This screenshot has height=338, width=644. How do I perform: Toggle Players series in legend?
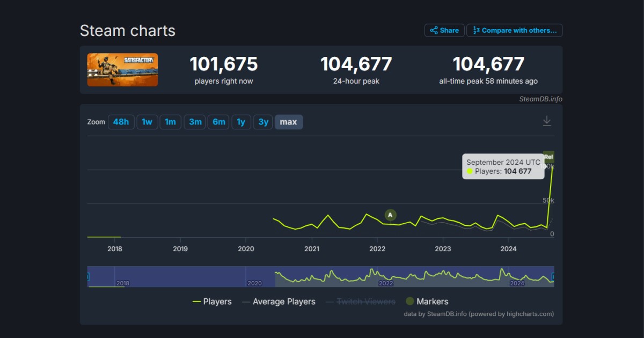click(x=212, y=302)
